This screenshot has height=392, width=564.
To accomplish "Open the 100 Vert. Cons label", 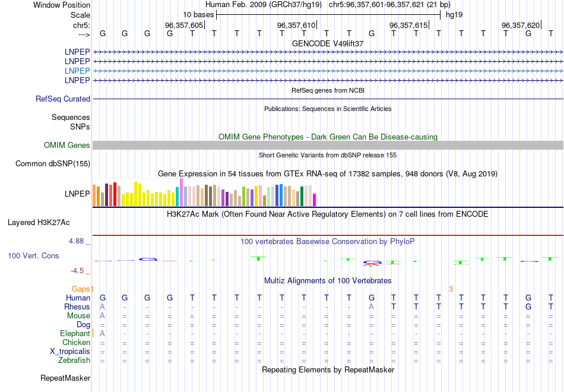I will [33, 255].
